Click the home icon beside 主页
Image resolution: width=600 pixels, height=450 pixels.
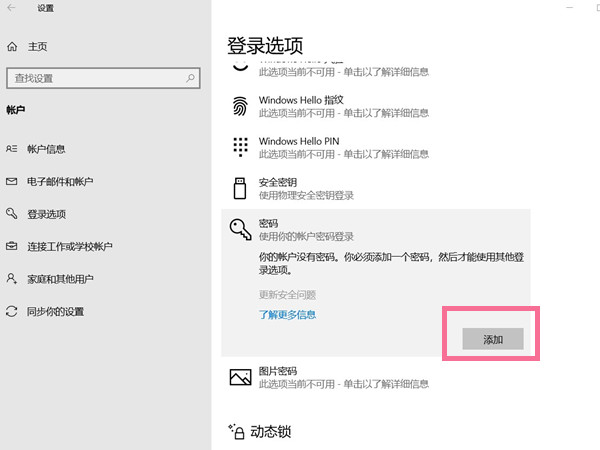pos(12,46)
